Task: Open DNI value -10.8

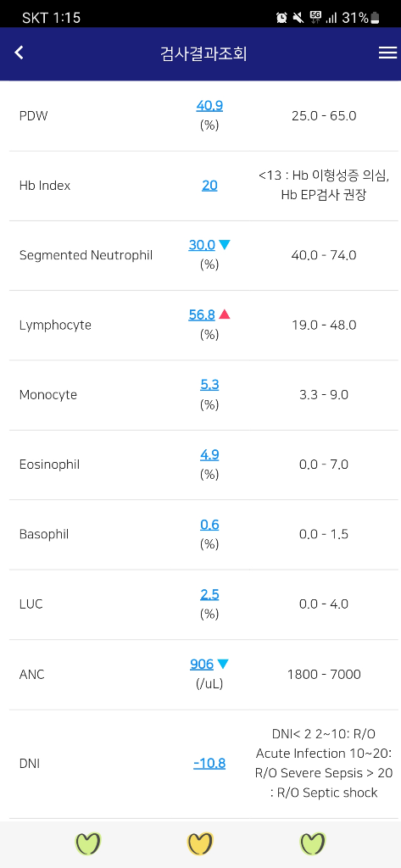Action: 209,764
